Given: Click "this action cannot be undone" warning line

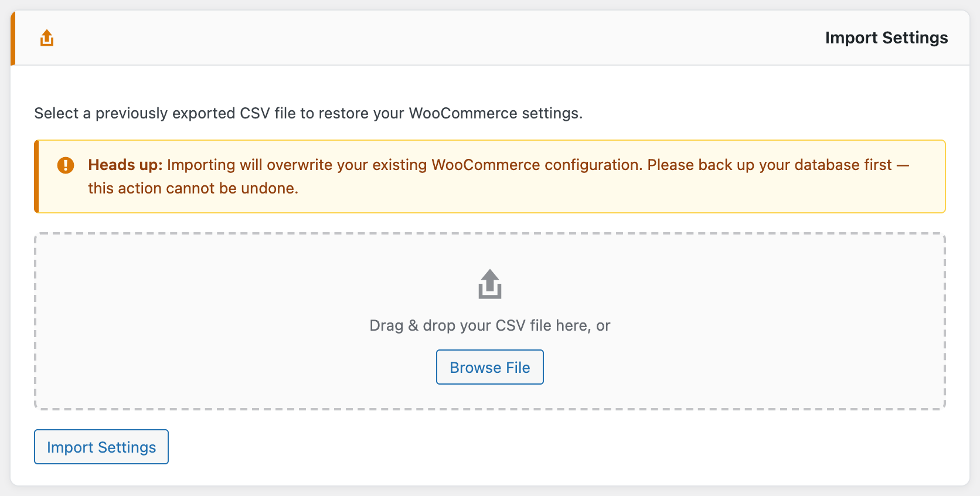Looking at the screenshot, I should (x=193, y=188).
